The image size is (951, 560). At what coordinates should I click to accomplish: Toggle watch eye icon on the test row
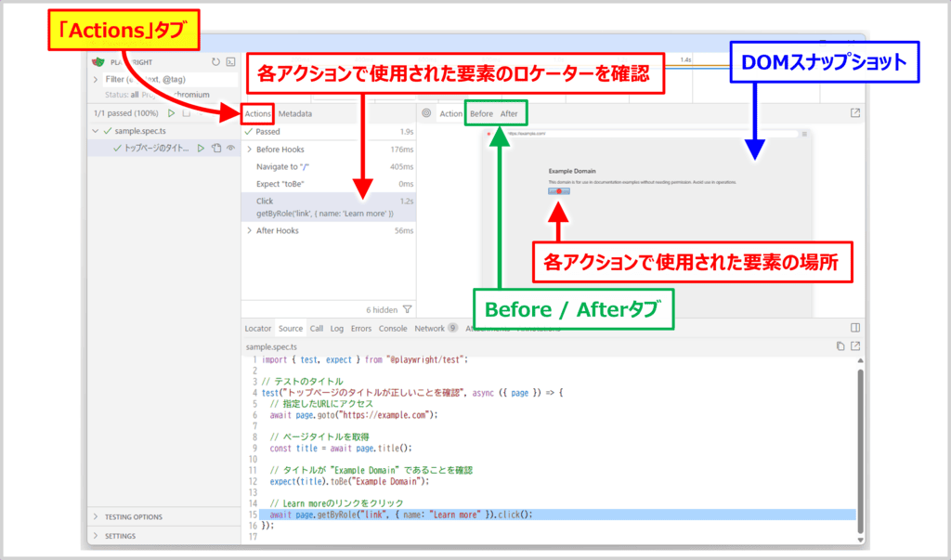pyautogui.click(x=230, y=149)
